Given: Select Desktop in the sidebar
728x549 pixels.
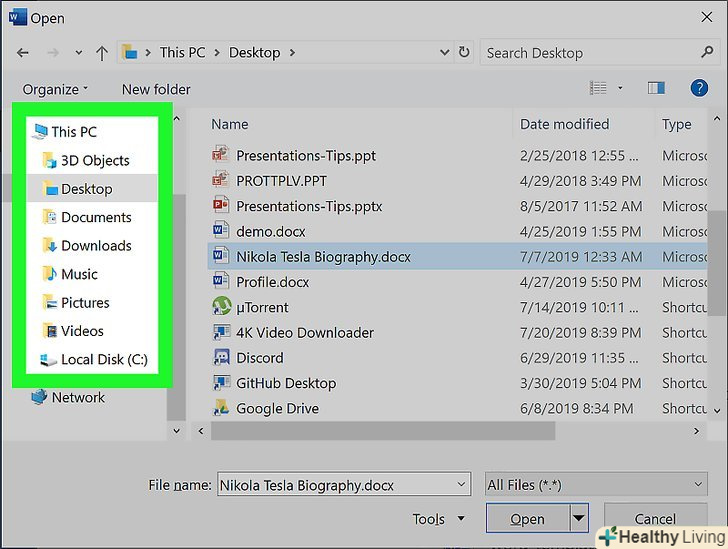Looking at the screenshot, I should 92,189.
